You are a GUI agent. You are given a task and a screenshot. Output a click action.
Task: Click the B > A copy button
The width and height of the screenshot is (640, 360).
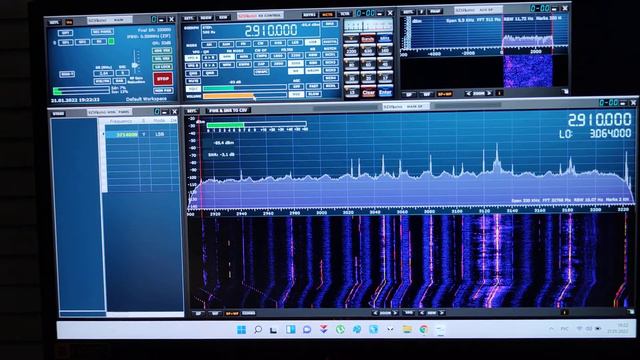click(x=210, y=65)
